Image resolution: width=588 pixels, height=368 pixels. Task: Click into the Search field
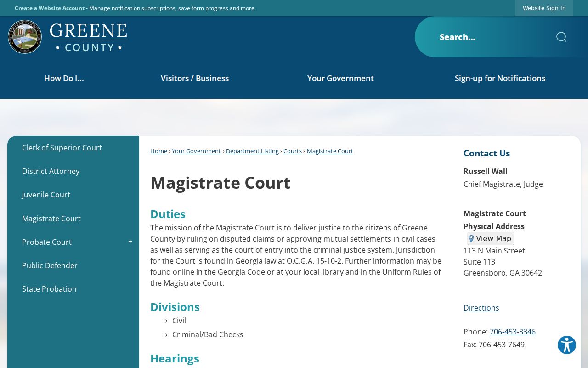pyautogui.click(x=492, y=37)
